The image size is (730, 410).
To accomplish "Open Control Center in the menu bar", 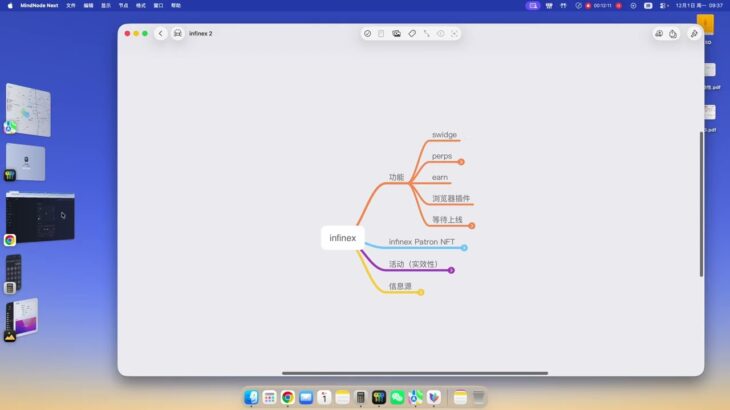I will 664,6.
